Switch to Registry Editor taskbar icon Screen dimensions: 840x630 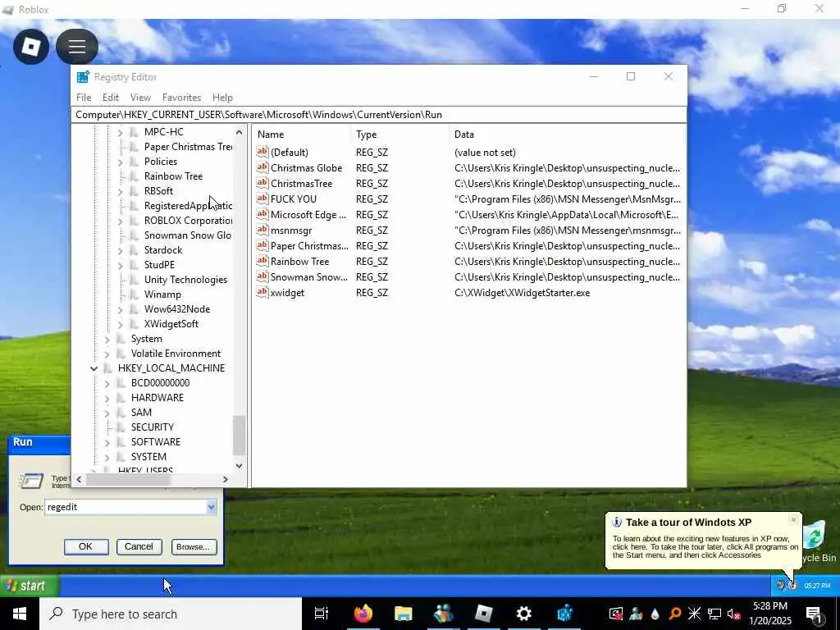click(x=564, y=614)
